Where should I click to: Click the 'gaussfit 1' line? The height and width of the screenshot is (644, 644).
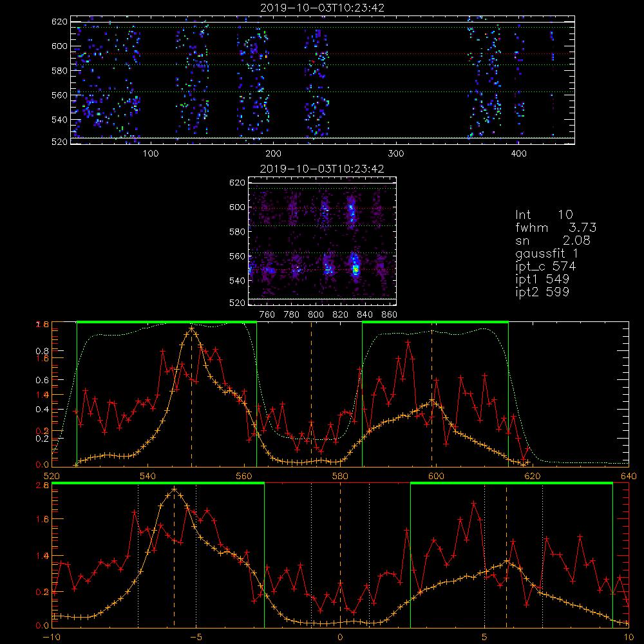547,253
